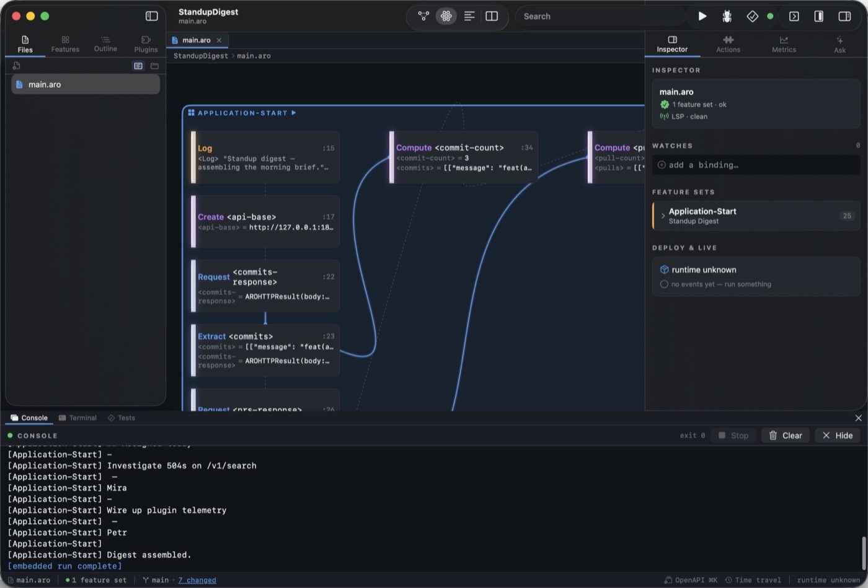
Task: Close the main.aro editor tab
Action: pyautogui.click(x=219, y=40)
